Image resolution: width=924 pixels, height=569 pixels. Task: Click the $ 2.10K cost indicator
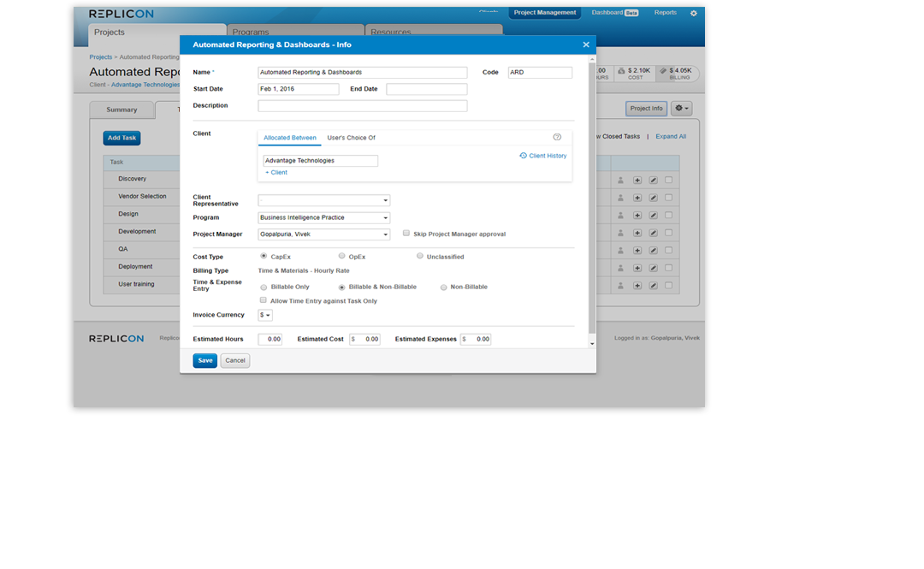pos(635,73)
